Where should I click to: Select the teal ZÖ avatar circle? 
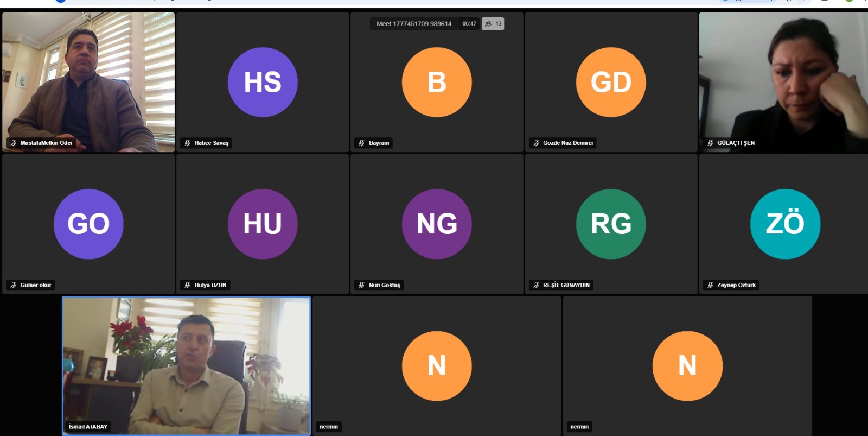point(785,224)
